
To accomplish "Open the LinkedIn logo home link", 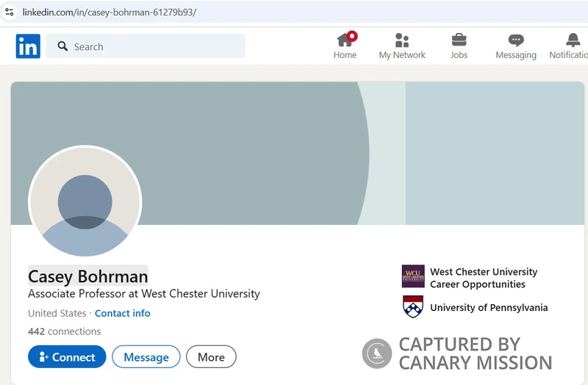I will tap(28, 46).
